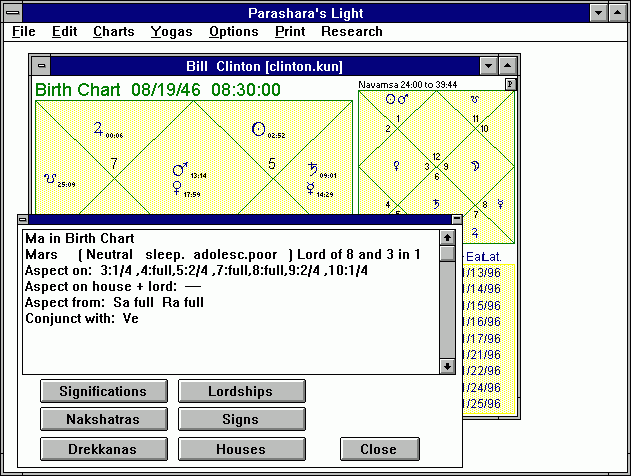Select the /16/96 date row
Screen dimensions: 631x476
482,322
